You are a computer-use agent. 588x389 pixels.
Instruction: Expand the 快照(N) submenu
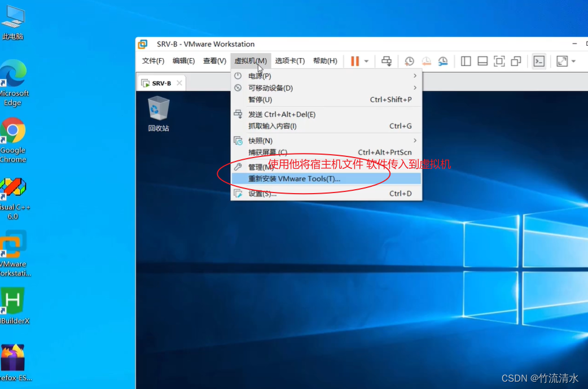(x=326, y=141)
